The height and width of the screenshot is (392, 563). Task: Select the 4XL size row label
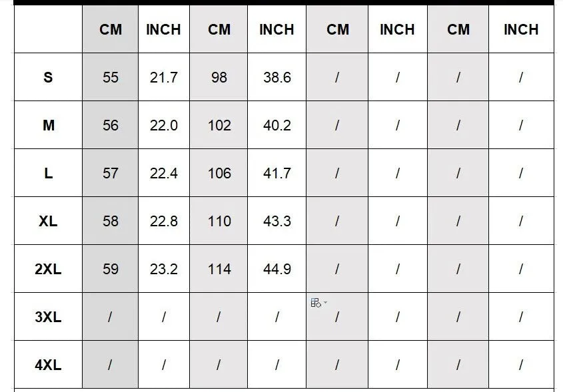pyautogui.click(x=48, y=365)
